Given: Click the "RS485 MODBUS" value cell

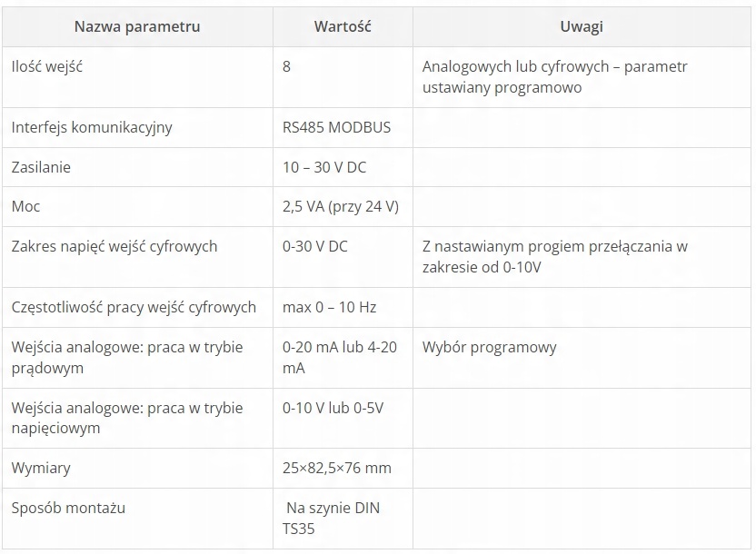Looking at the screenshot, I should click(x=336, y=127).
